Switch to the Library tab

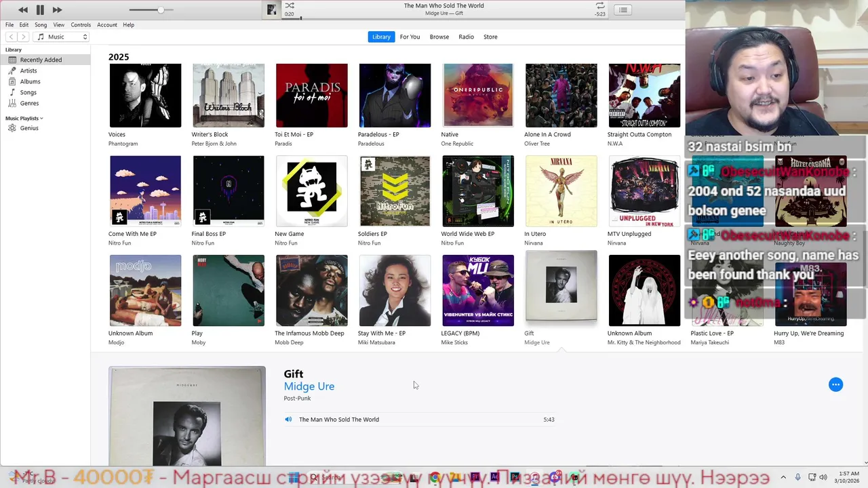coord(381,37)
